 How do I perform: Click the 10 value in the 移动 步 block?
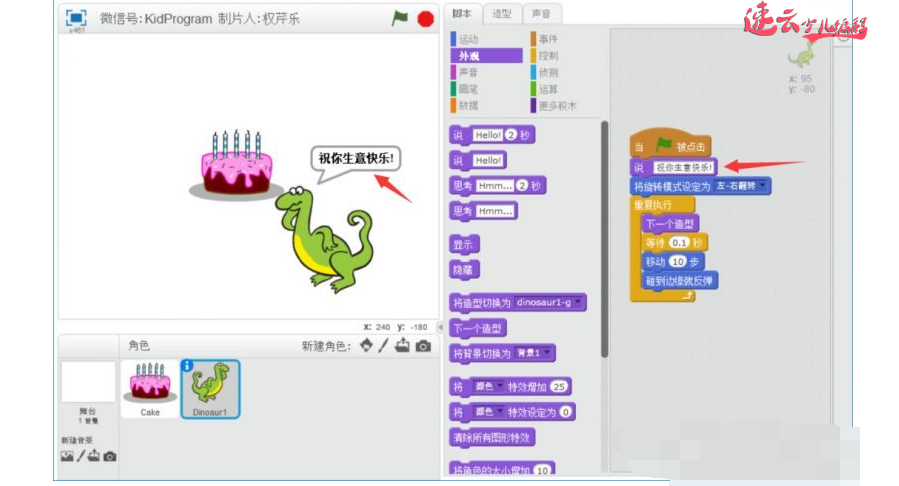pos(678,261)
